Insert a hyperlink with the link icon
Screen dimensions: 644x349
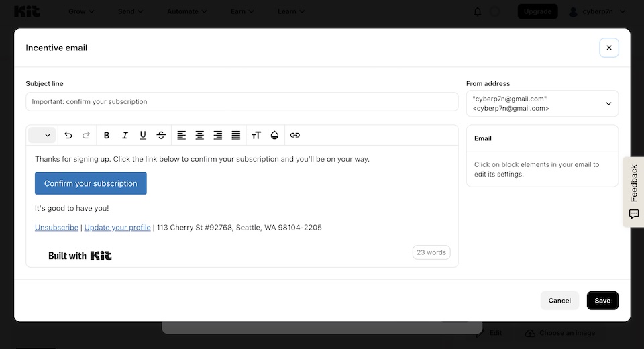point(295,135)
